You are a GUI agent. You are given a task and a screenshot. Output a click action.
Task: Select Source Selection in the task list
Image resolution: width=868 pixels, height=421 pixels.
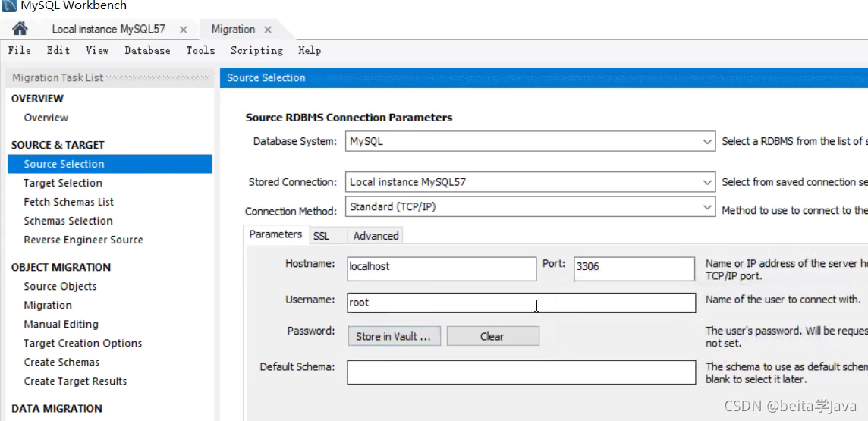(x=109, y=164)
